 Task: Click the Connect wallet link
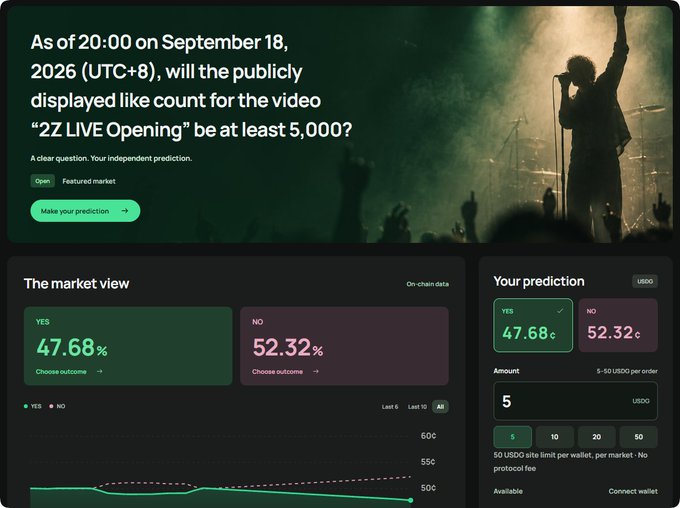(x=633, y=491)
